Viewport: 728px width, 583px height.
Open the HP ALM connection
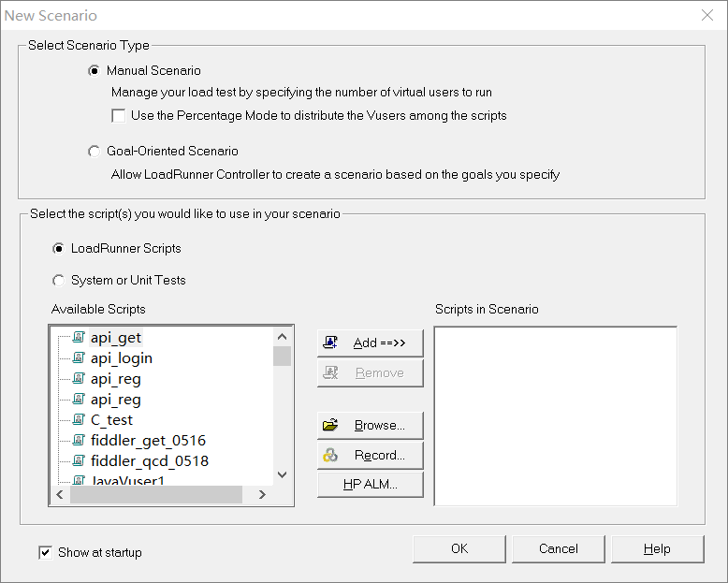click(x=371, y=485)
